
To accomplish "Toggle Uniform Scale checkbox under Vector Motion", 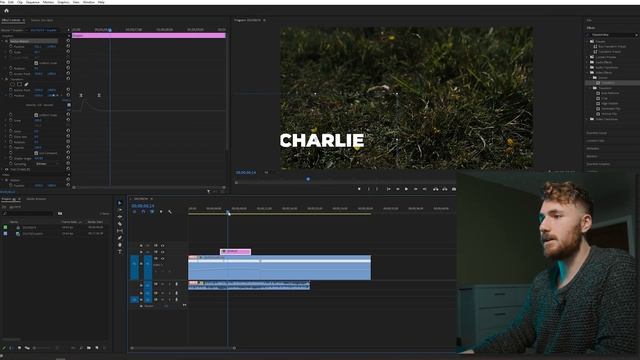I will point(36,63).
